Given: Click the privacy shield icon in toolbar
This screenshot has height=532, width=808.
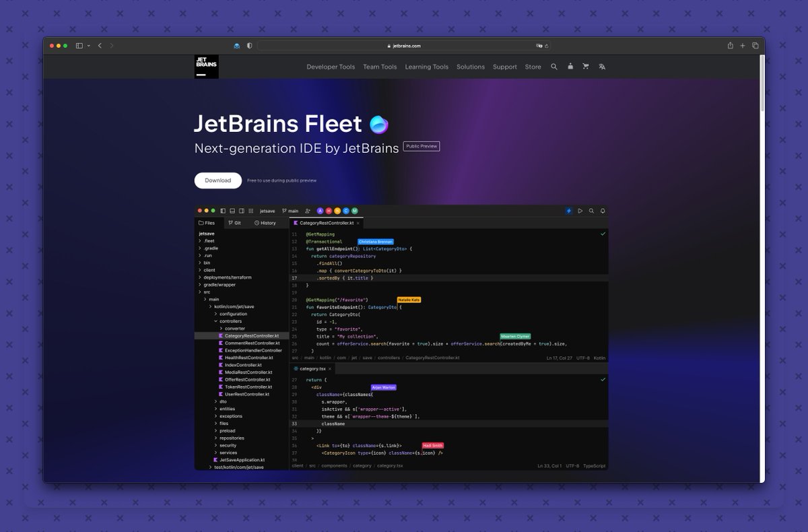Looking at the screenshot, I should tap(249, 46).
